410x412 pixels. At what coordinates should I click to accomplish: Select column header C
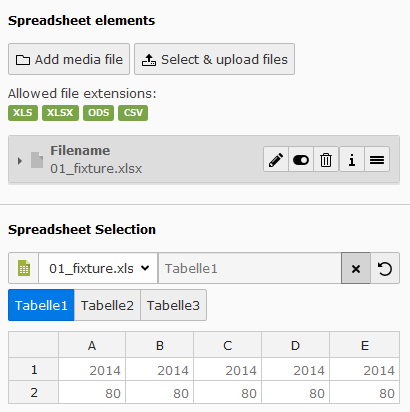click(228, 345)
